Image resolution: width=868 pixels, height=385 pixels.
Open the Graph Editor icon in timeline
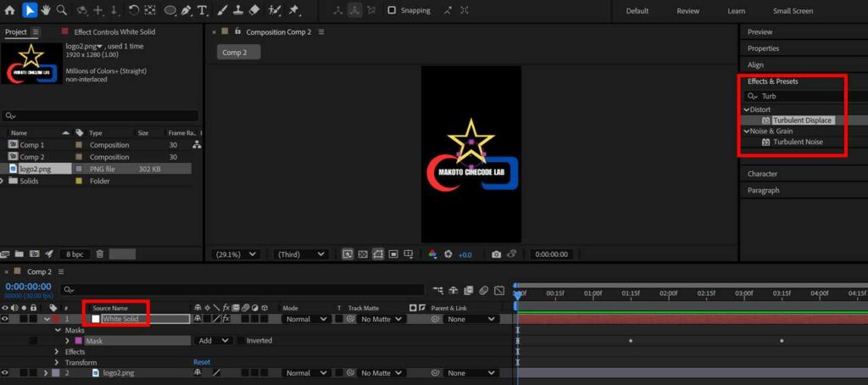498,290
